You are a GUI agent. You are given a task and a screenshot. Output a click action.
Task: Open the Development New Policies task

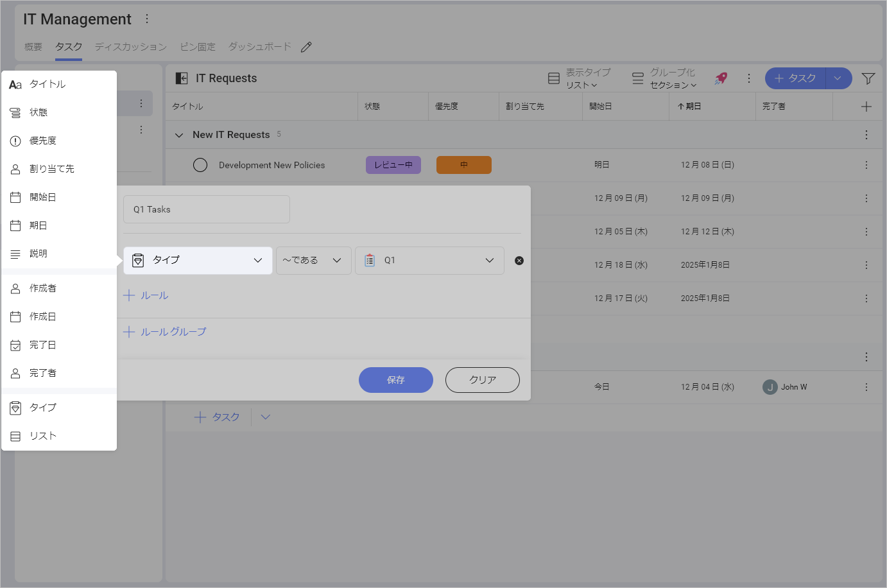[x=272, y=165]
